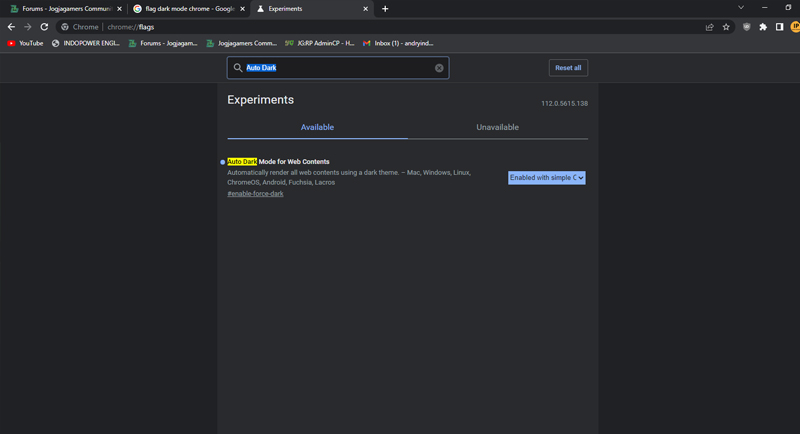This screenshot has height=434, width=800.
Task: Switch to the Unavailable tab
Action: tap(497, 127)
